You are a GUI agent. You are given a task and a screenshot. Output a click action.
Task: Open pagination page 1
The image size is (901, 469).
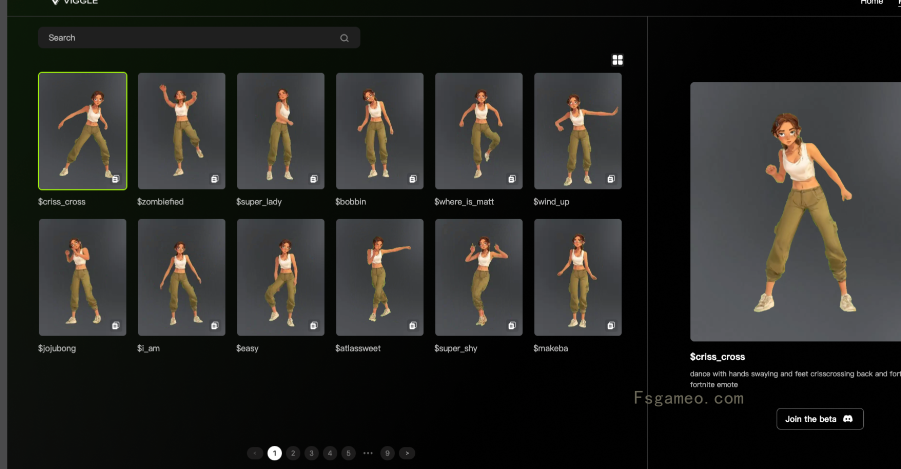coord(275,453)
